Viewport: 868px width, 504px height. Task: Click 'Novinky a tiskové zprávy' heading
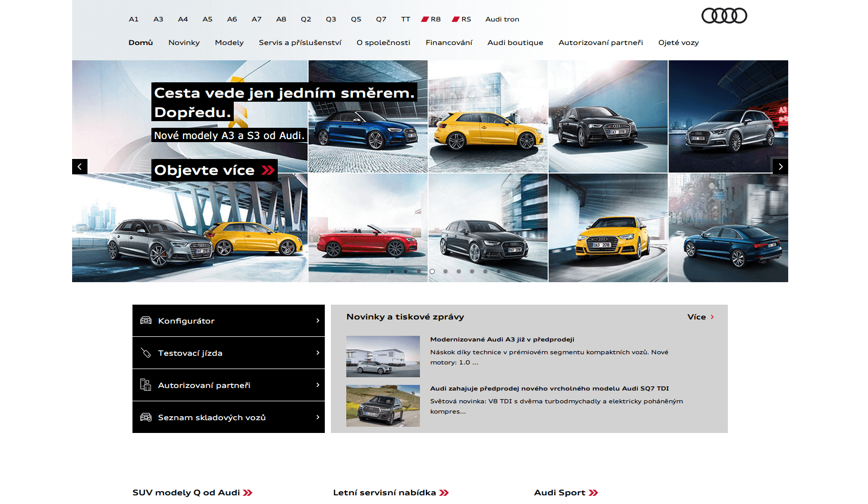coord(405,317)
